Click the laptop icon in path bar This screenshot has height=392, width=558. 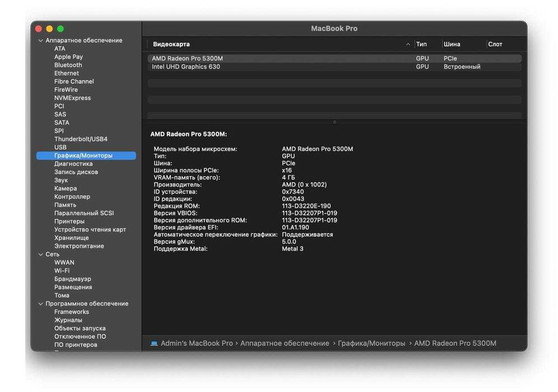154,343
